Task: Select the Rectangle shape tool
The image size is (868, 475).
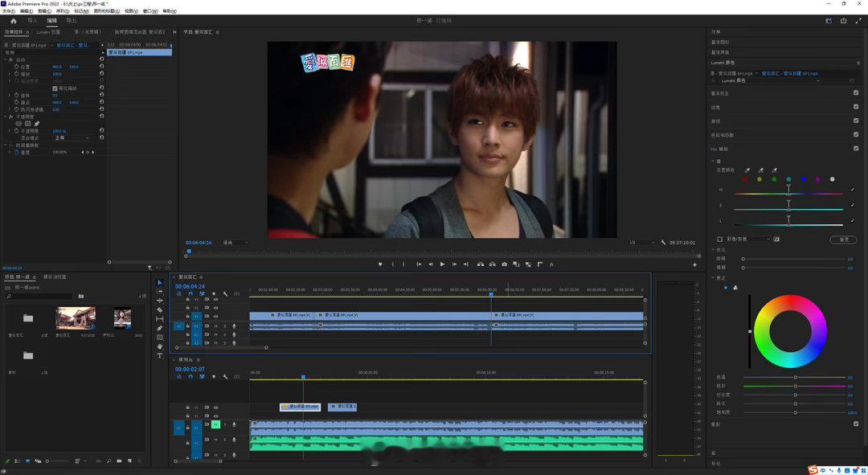Action: [x=159, y=337]
